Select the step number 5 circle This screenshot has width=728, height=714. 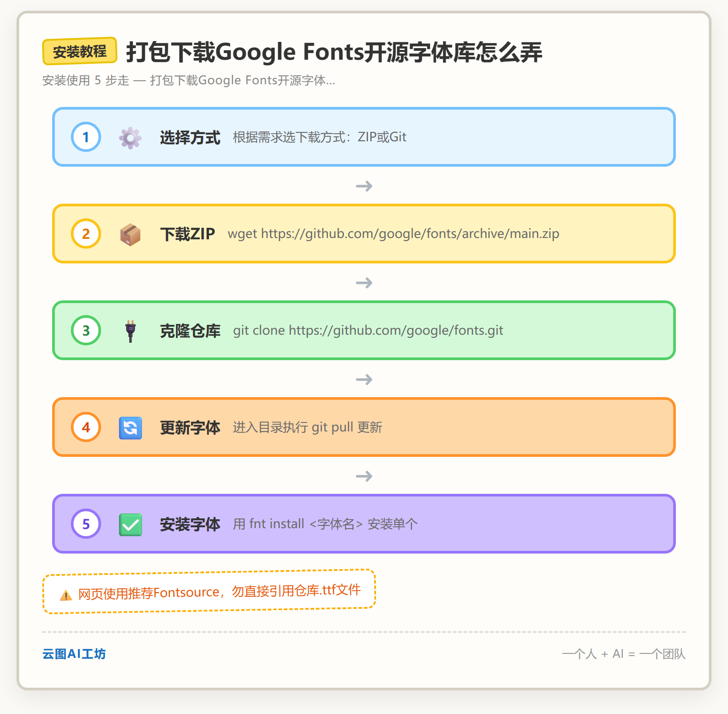coord(86,524)
